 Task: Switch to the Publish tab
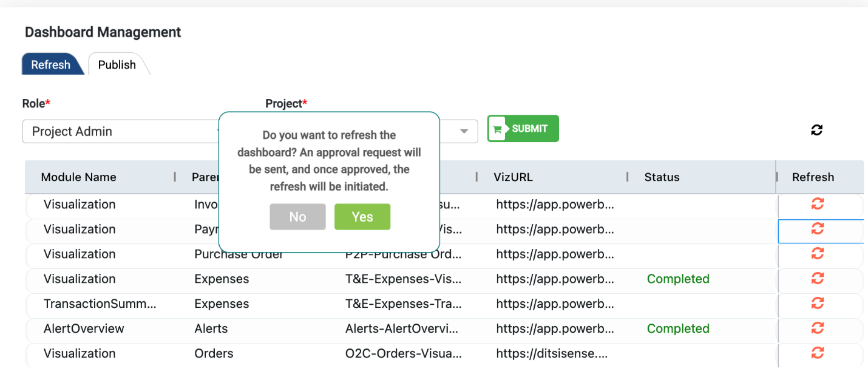(117, 65)
